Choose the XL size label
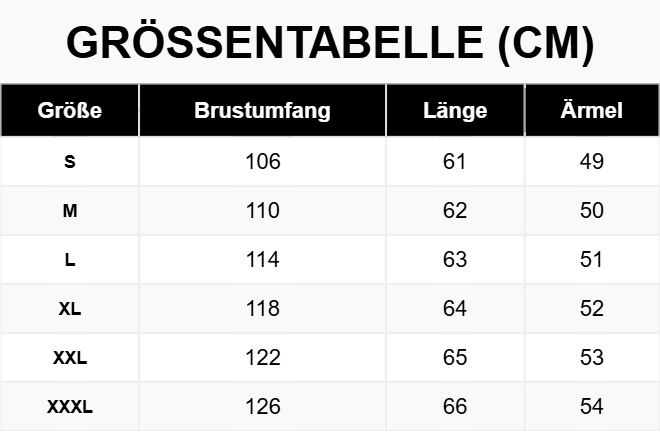 69,309
